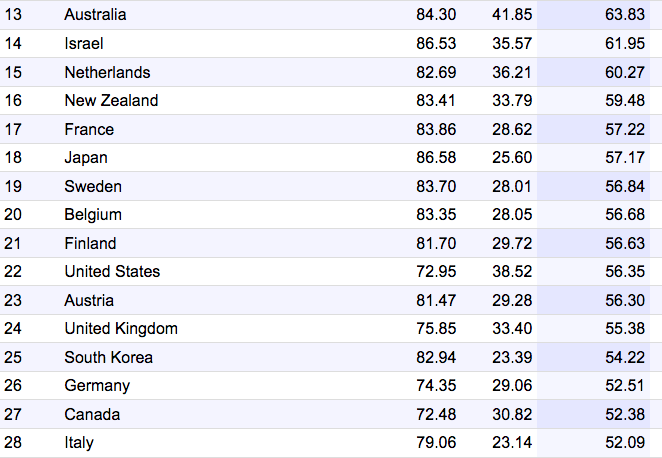This screenshot has height=458, width=662.
Task: Click Germany's value 74.35
Action: tap(436, 385)
